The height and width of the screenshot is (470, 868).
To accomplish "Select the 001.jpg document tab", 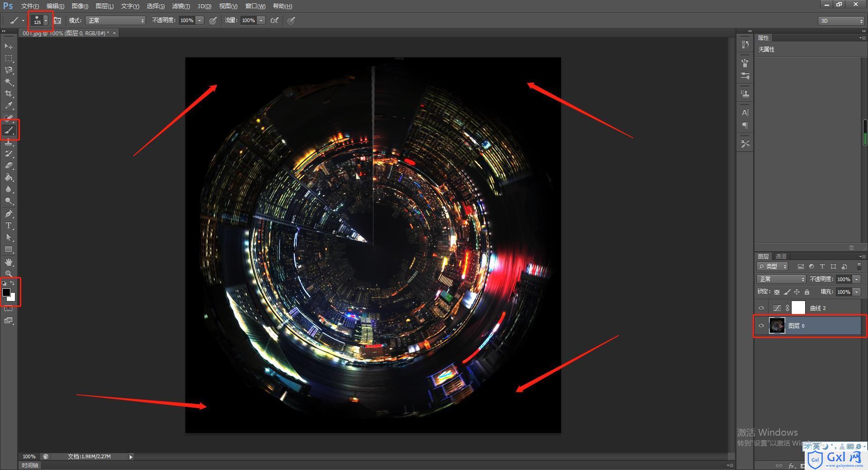I will [x=66, y=33].
